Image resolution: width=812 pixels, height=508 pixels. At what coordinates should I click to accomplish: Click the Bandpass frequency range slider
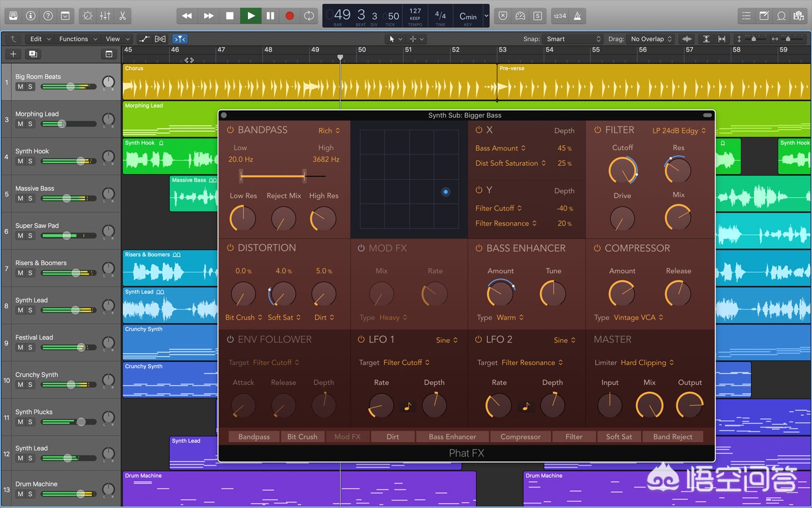[x=283, y=176]
